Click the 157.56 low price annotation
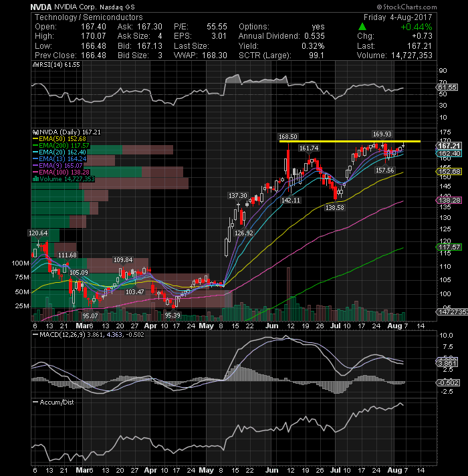Image resolution: width=468 pixels, height=476 pixels. pyautogui.click(x=384, y=170)
